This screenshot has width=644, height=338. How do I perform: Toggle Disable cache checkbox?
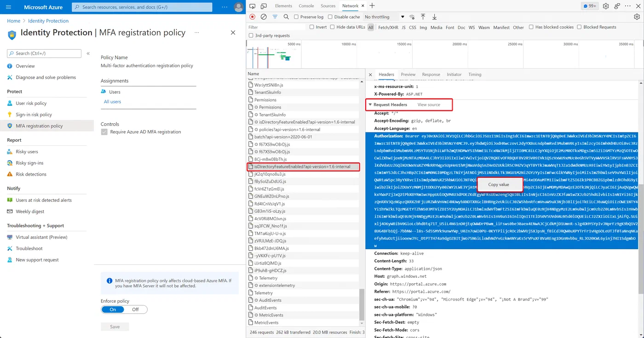[x=330, y=17]
